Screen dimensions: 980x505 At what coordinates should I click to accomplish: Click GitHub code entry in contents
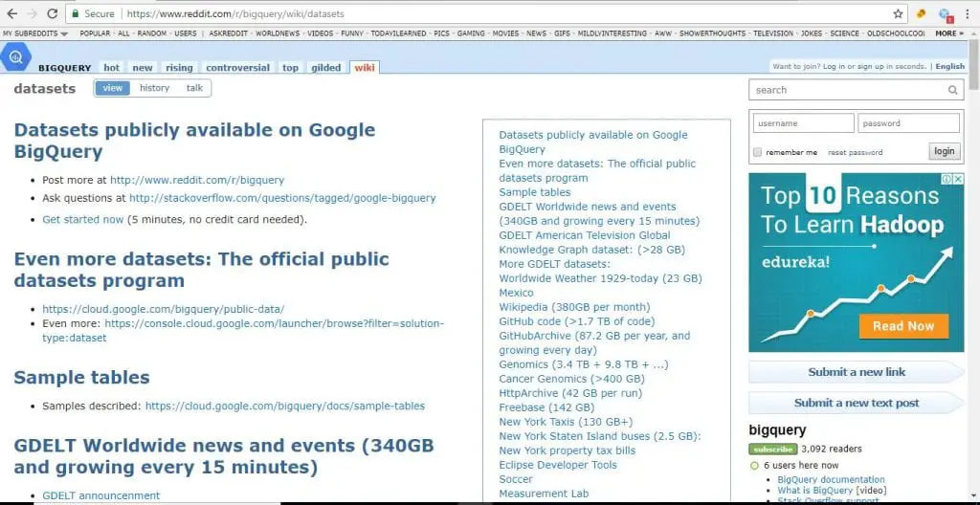point(577,322)
